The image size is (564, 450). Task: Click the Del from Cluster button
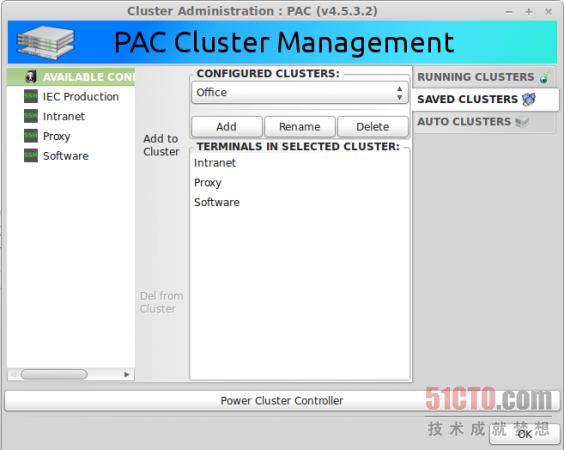coord(161,302)
